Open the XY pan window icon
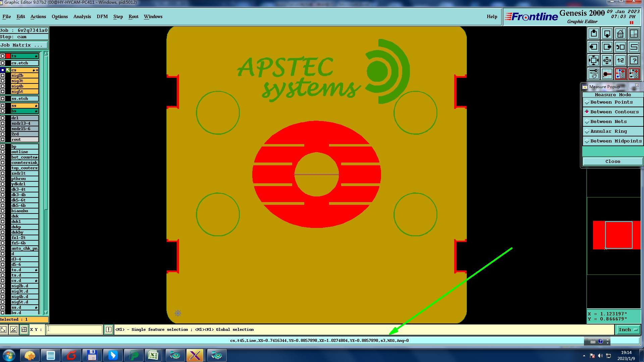The width and height of the screenshot is (644, 362). (x=634, y=34)
